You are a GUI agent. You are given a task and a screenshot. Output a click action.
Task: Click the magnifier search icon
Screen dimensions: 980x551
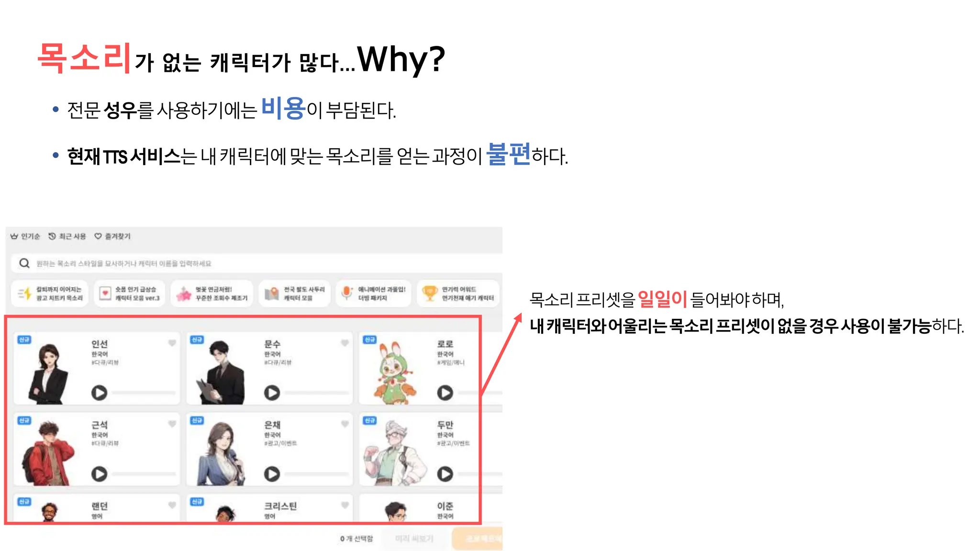pos(24,263)
